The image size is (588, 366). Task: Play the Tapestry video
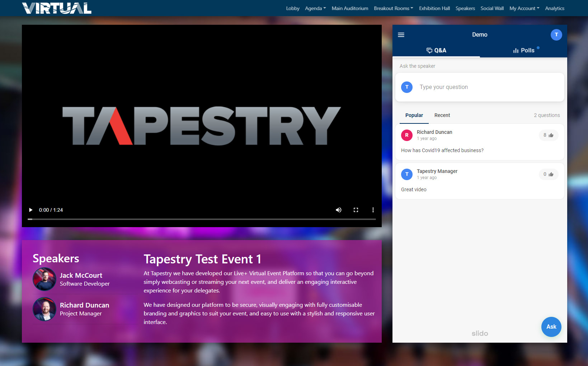[x=30, y=210]
